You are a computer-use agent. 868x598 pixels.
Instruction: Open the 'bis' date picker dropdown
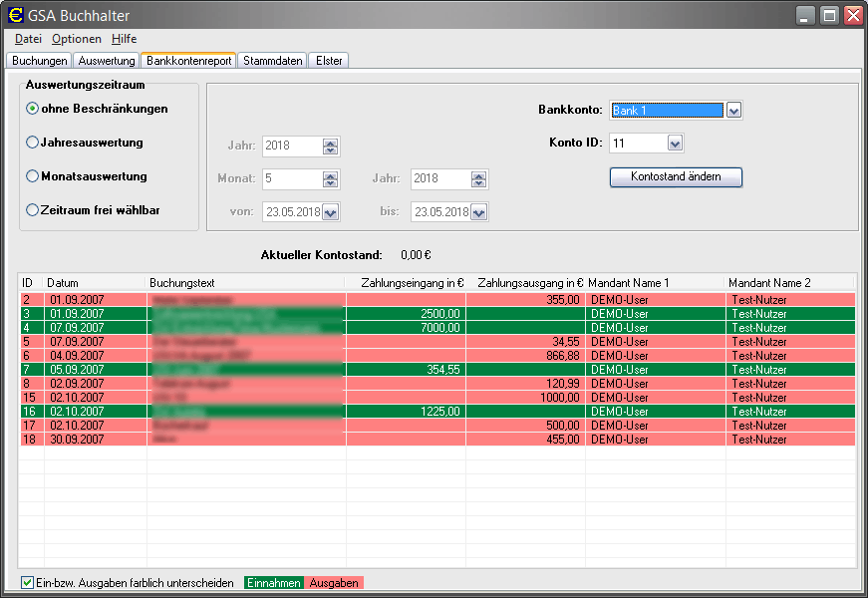478,212
